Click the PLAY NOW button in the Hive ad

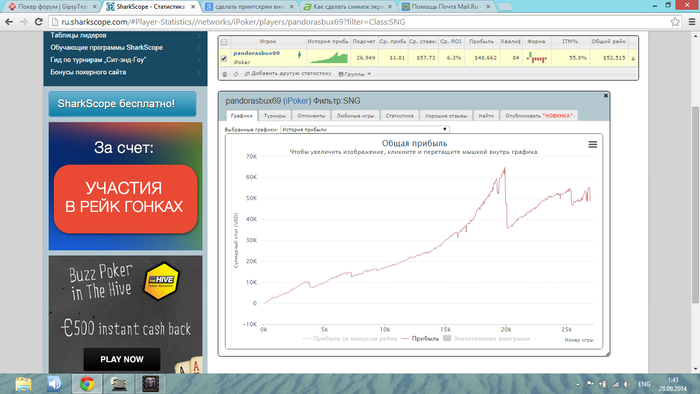point(121,359)
